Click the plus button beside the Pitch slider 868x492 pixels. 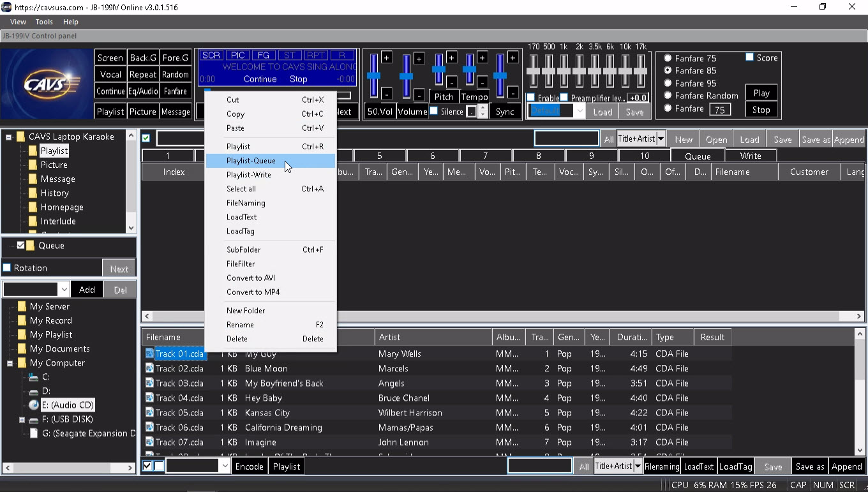coord(451,57)
